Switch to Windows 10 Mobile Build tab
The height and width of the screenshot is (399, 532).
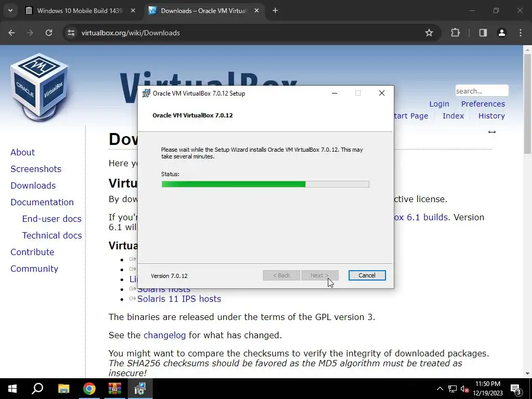(80, 10)
